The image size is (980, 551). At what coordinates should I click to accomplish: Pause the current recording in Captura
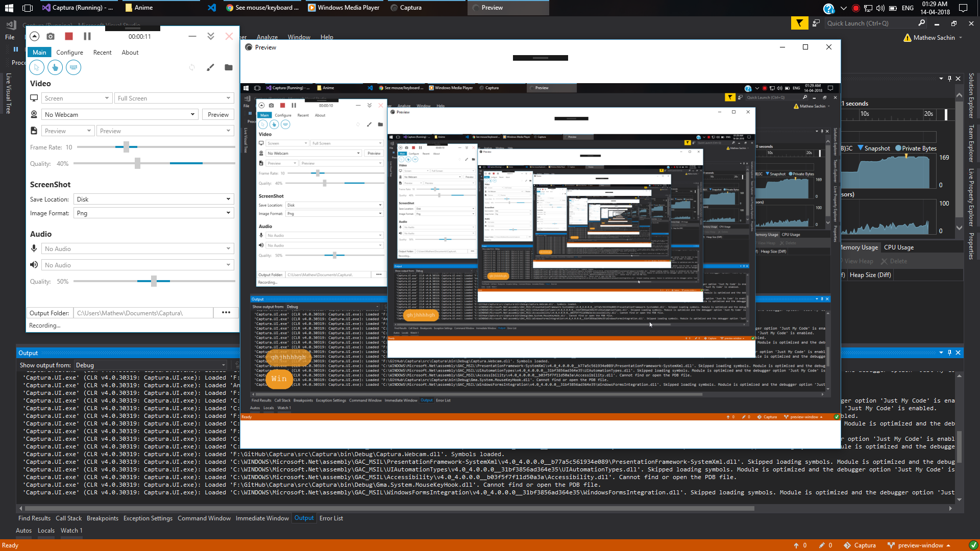[87, 36]
